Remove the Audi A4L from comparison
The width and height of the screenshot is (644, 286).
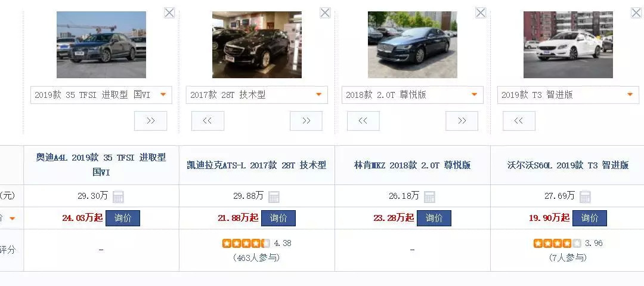[169, 13]
